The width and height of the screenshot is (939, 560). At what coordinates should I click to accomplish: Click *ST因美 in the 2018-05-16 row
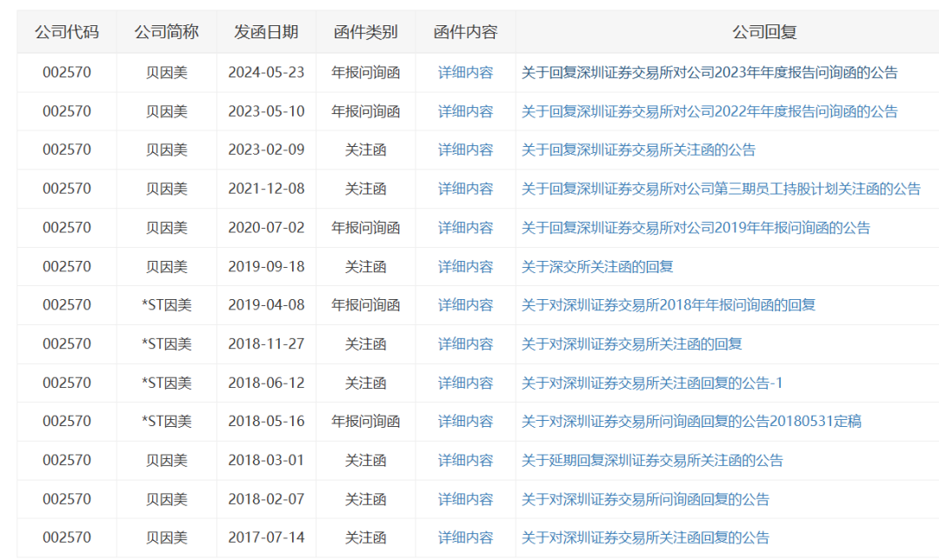click(166, 421)
